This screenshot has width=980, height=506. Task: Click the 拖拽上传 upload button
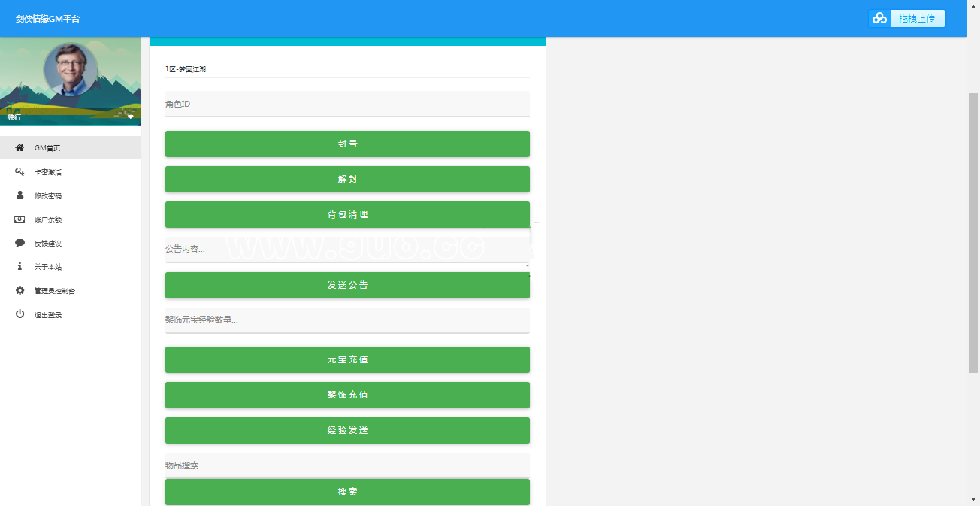pos(907,19)
